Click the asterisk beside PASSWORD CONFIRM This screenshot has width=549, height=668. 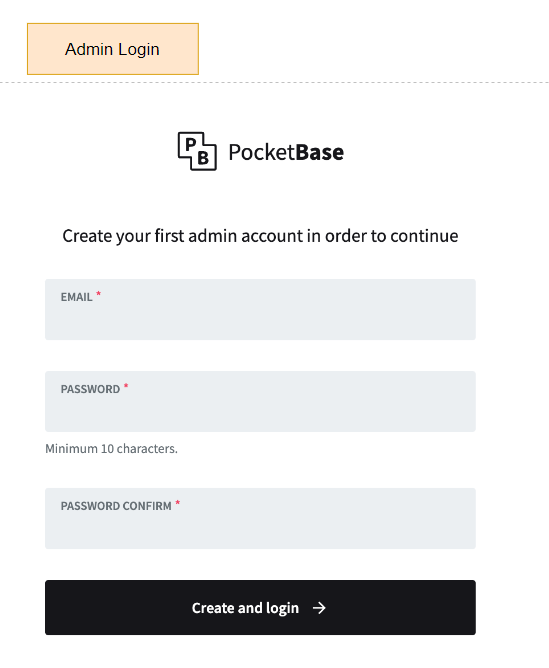click(178, 503)
